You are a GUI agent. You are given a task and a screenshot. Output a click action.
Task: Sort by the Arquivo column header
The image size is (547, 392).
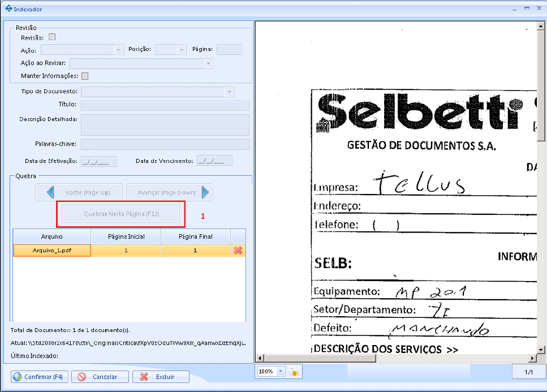52,236
